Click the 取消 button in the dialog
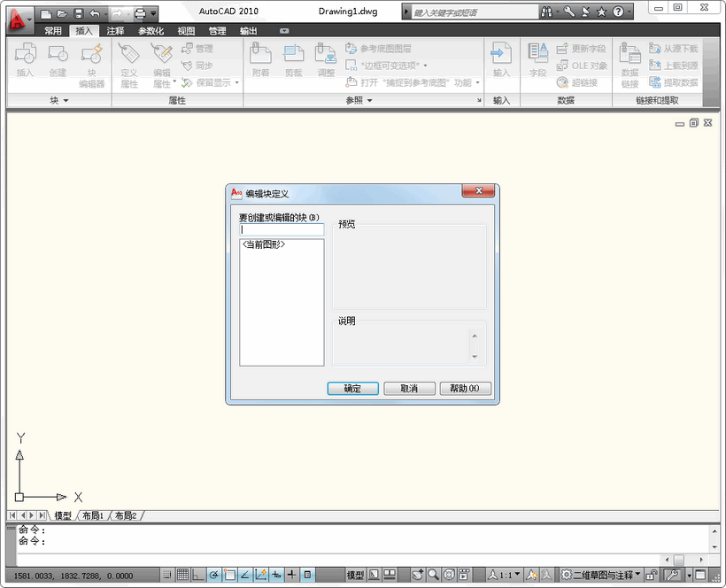726x588 pixels. coord(408,389)
